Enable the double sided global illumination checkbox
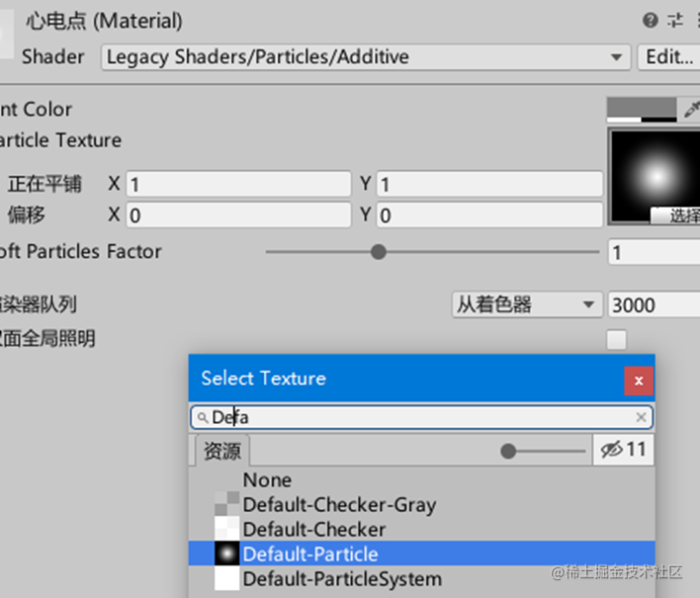 click(616, 340)
